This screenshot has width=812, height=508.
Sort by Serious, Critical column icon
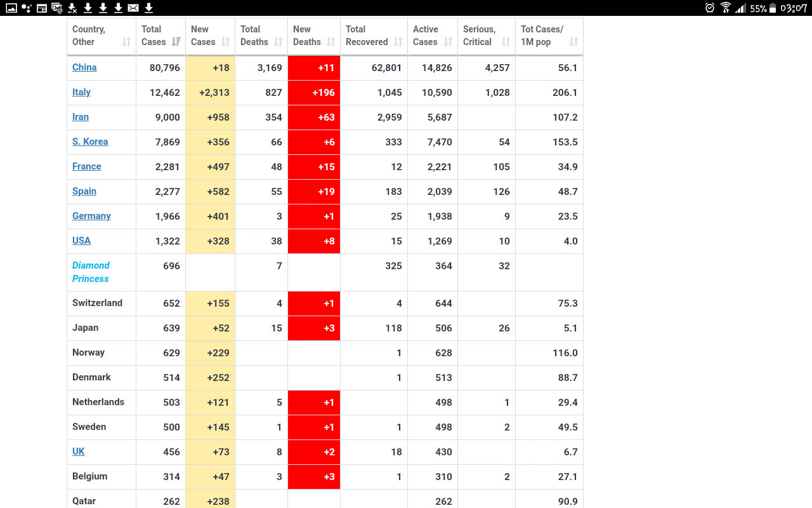(x=506, y=42)
